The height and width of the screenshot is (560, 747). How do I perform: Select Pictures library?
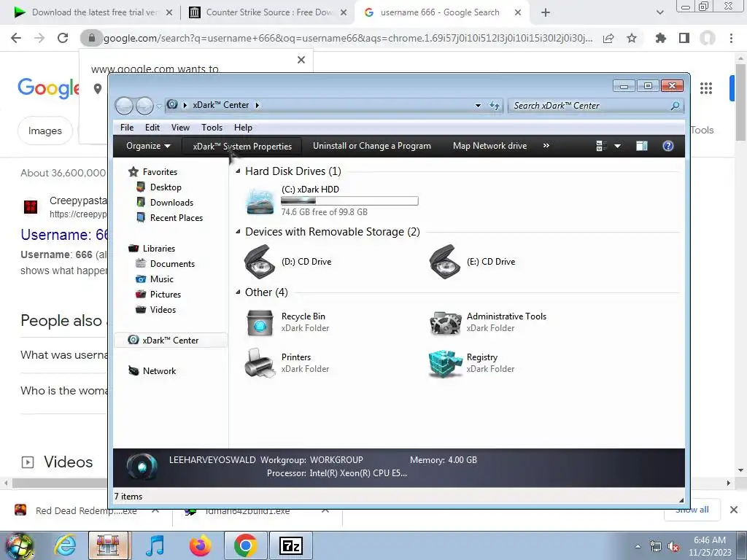[x=166, y=295]
